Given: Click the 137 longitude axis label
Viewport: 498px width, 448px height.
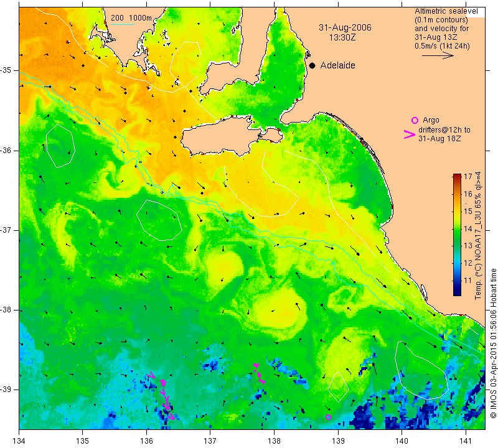Looking at the screenshot, I should [x=210, y=441].
